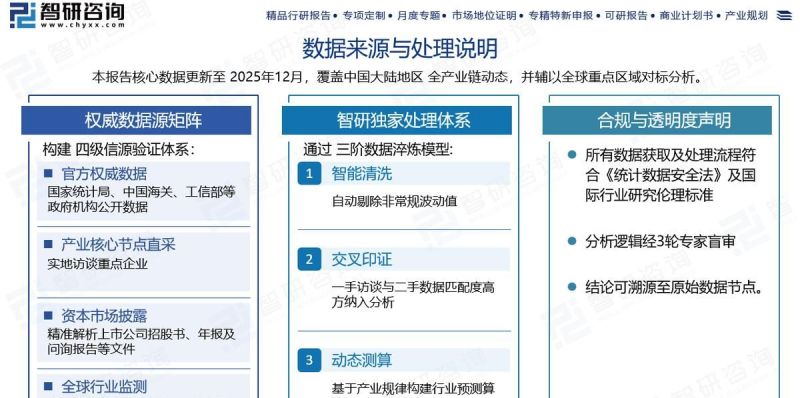
Task: Click text 结论可溯源至原始数据节点
Action: (674, 287)
